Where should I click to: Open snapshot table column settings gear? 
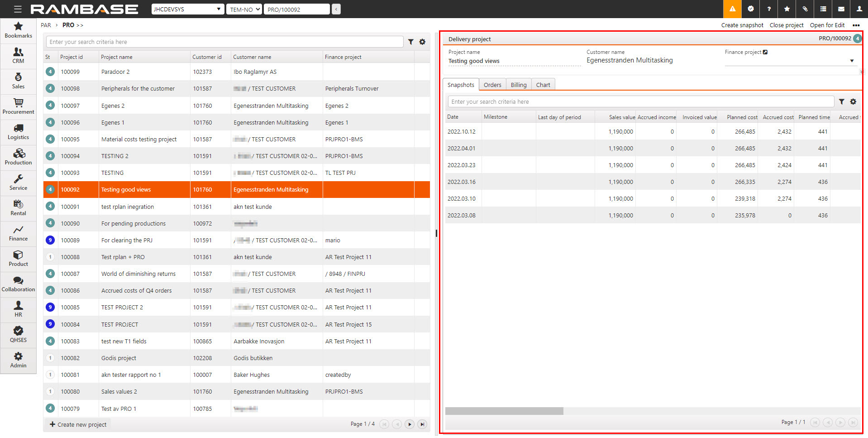click(x=853, y=102)
